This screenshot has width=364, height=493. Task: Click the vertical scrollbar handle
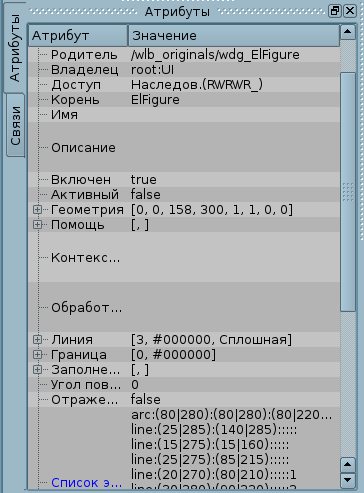tap(348, 192)
